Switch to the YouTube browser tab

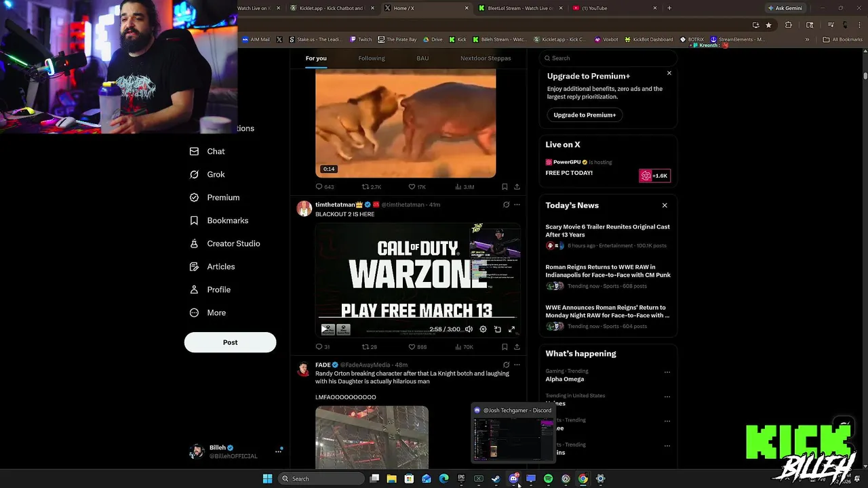tap(614, 8)
